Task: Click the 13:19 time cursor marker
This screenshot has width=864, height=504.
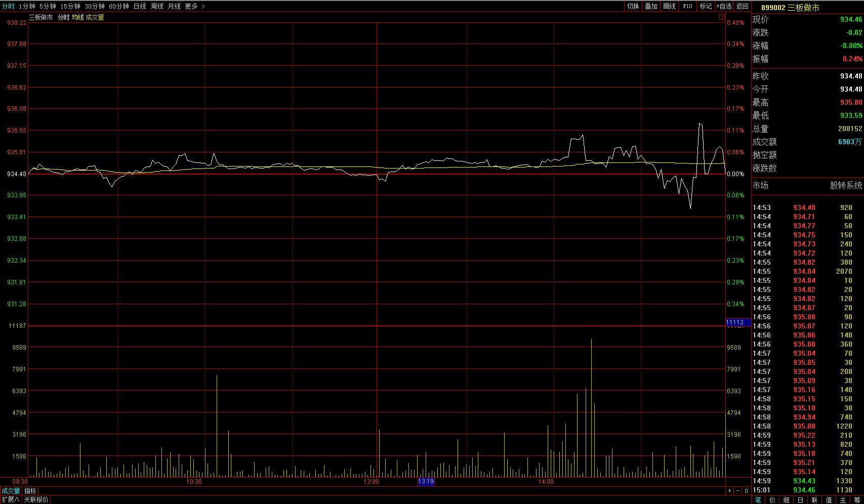Action: point(426,481)
